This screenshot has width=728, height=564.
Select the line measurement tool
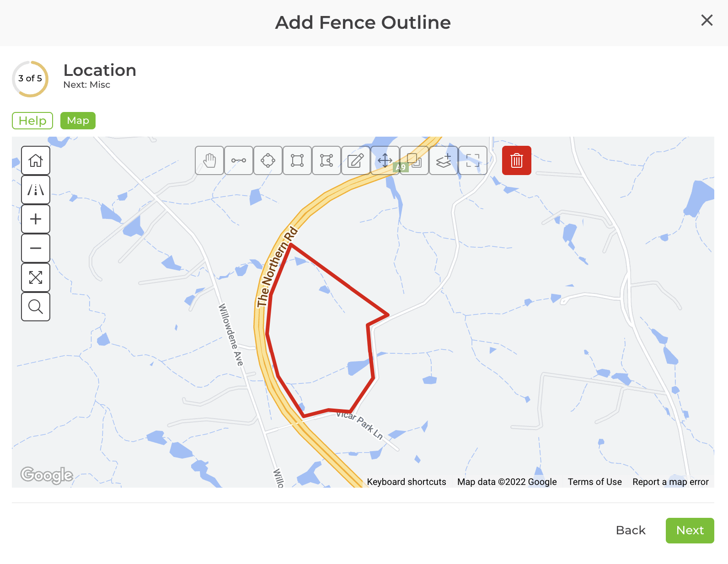[x=238, y=160]
